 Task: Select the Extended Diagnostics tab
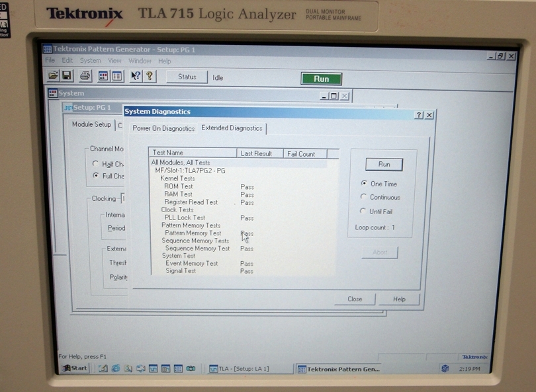(x=232, y=128)
